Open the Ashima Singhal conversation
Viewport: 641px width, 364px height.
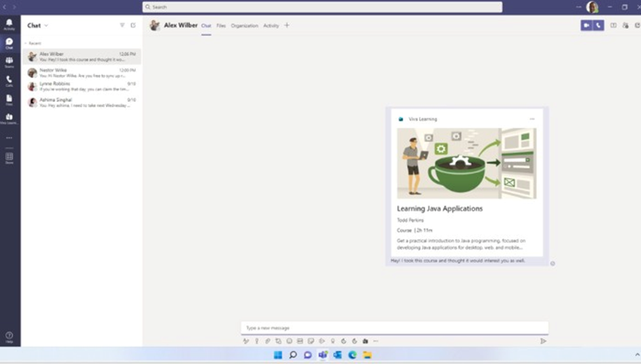pyautogui.click(x=82, y=102)
